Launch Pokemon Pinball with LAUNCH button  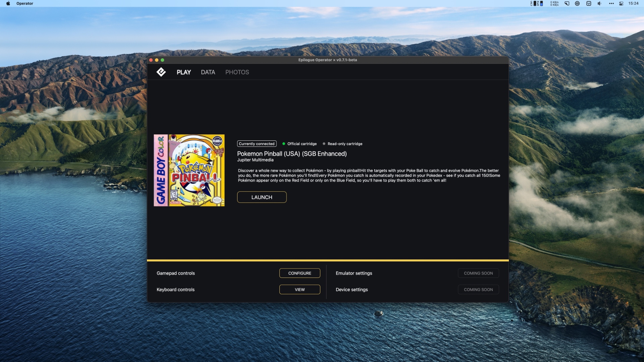262,197
